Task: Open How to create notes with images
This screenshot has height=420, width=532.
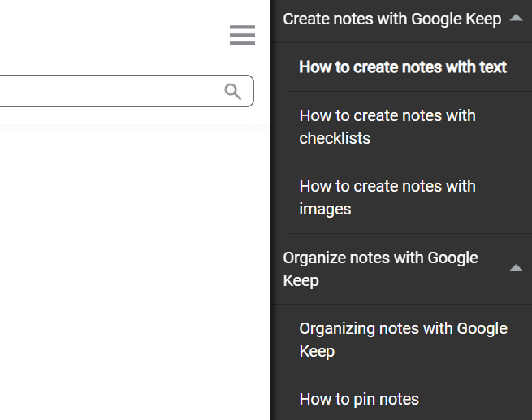Action: (x=387, y=197)
